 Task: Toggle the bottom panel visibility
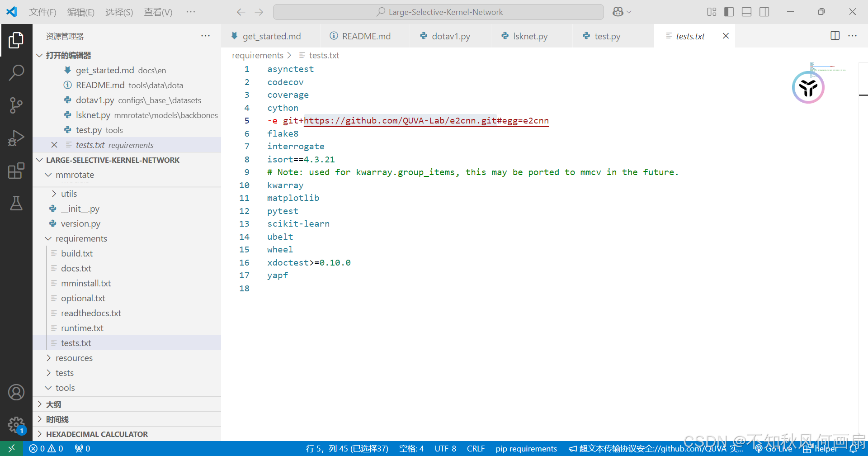point(746,12)
